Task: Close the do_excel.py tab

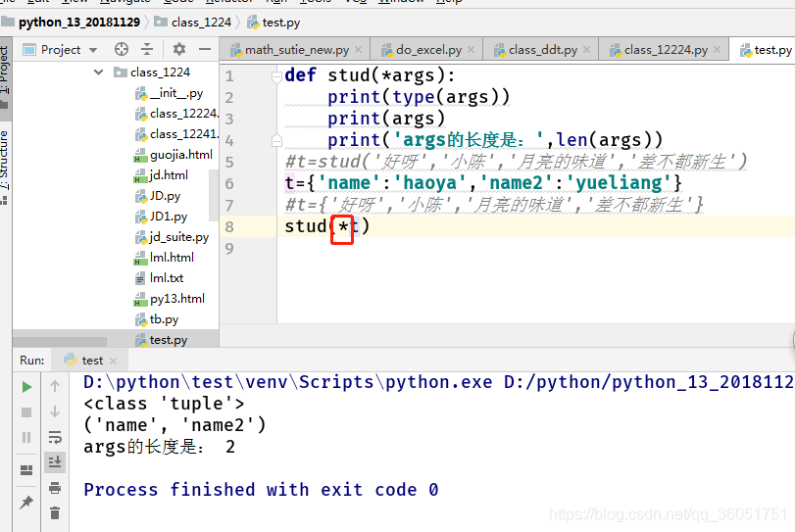Action: click(x=471, y=50)
